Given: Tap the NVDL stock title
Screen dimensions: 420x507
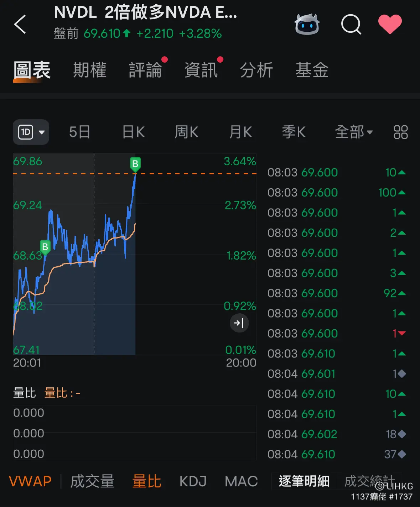Looking at the screenshot, I should coord(145,12).
